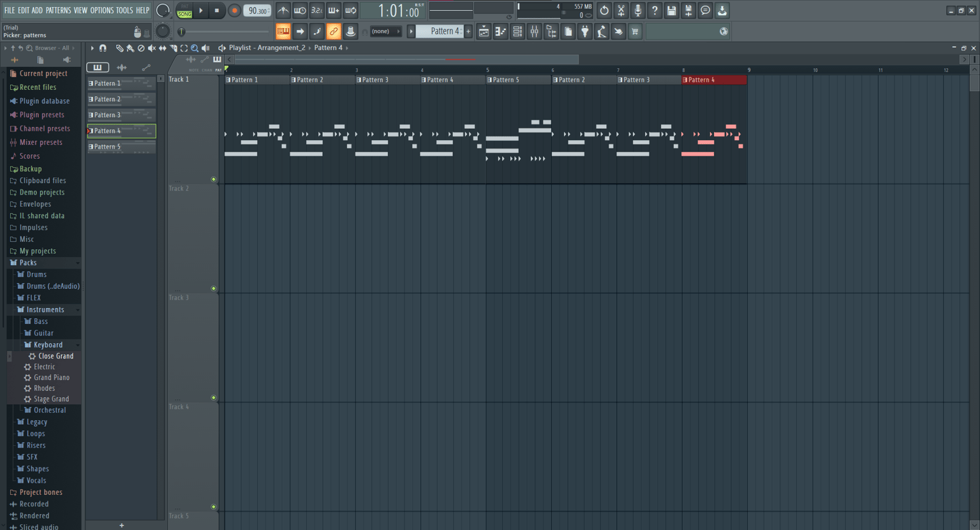Select the Zoom magnifier tool in the playlist

[x=195, y=48]
